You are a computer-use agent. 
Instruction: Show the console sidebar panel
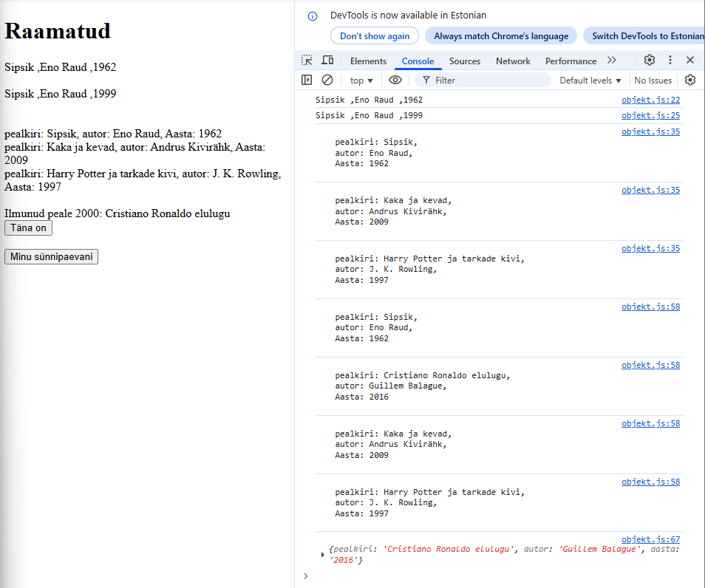(x=307, y=80)
